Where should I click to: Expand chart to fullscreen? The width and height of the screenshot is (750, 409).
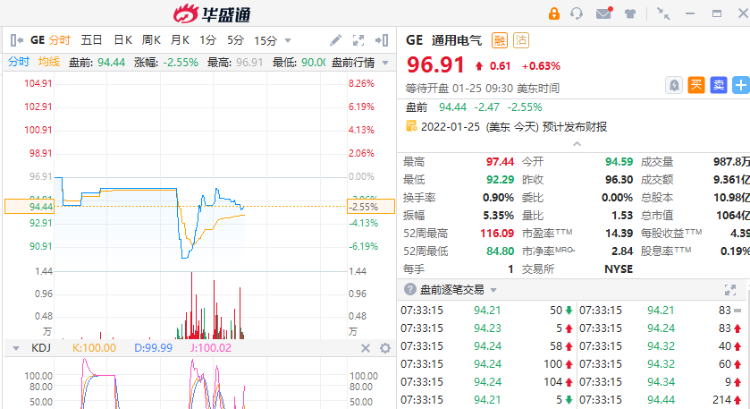[358, 40]
